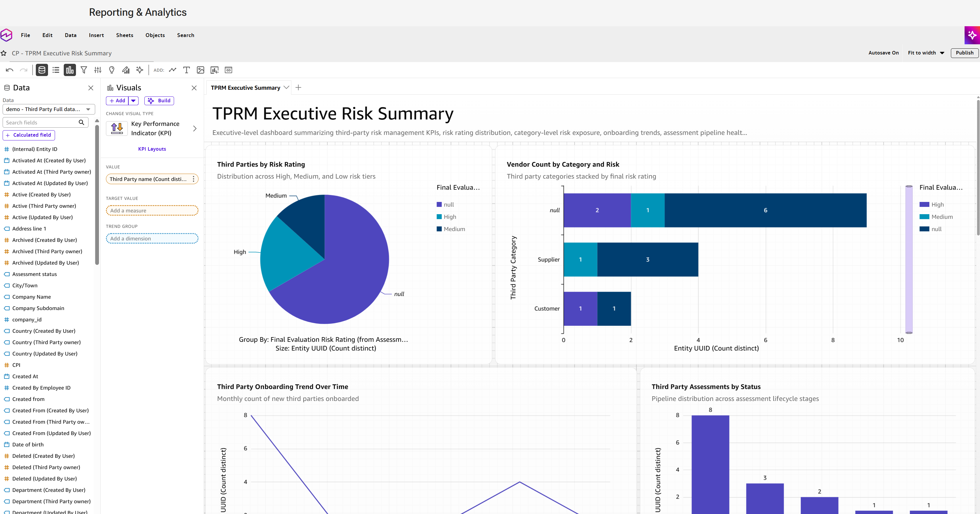Toggle the Data pane icon in the toolbar
This screenshot has width=980, height=514.
click(42, 70)
